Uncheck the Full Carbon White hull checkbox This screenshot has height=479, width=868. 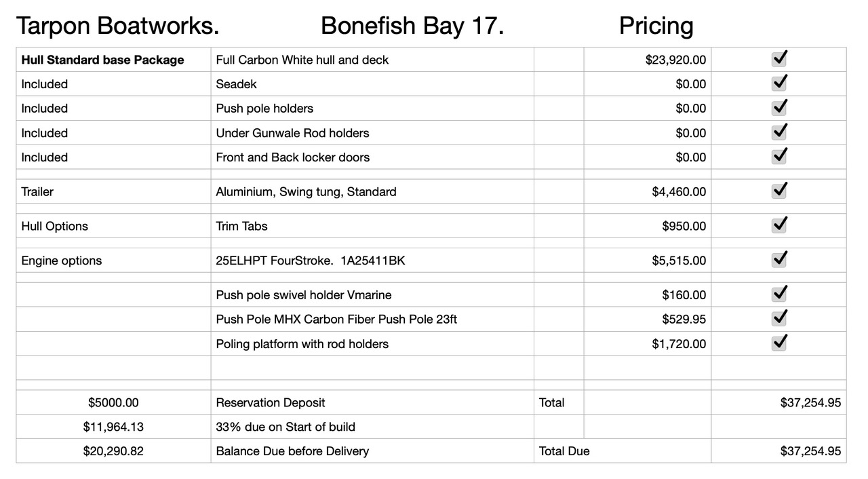(779, 59)
